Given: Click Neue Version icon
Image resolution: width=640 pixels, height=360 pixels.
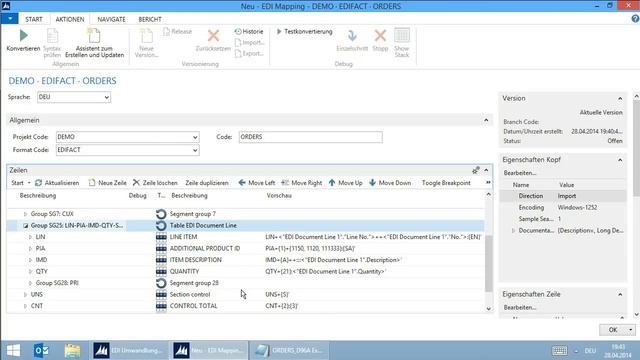Looking at the screenshot, I should pos(147,36).
